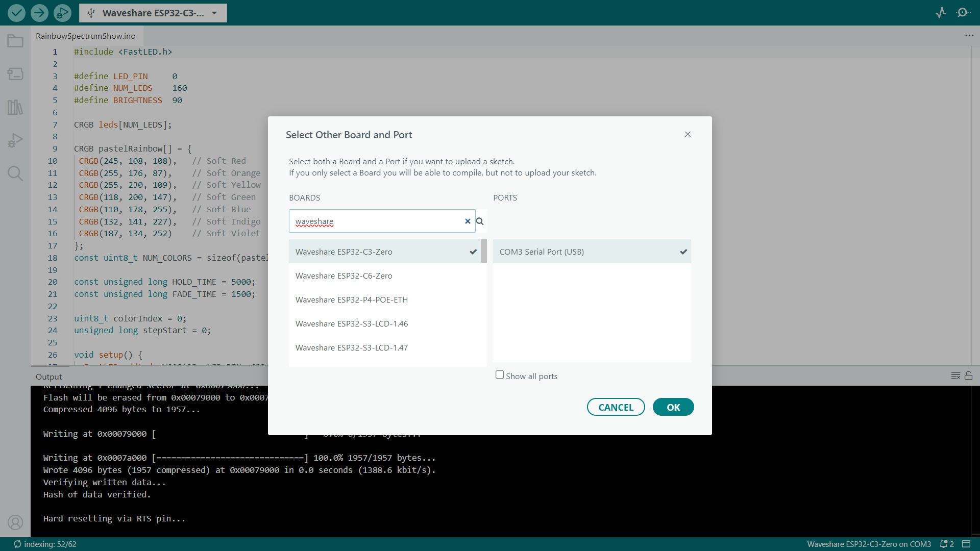Open notifications bell in status bar
The image size is (980, 551).
pyautogui.click(x=947, y=544)
